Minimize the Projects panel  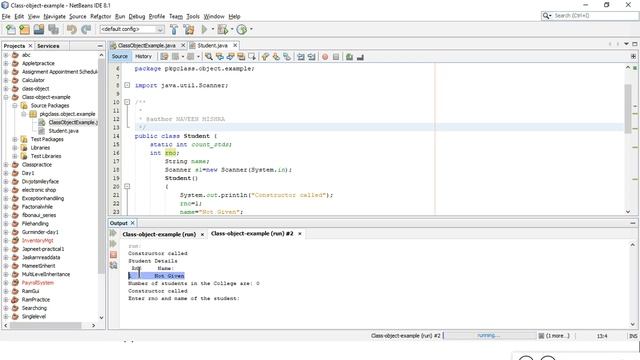100,46
